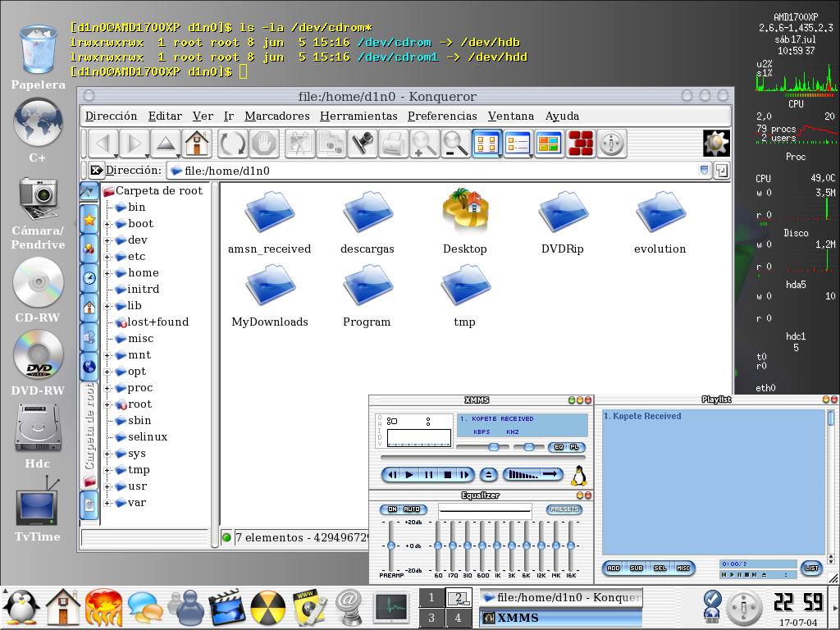Go forward with Konqueror's forward arrow
The image size is (840, 630).
[135, 144]
